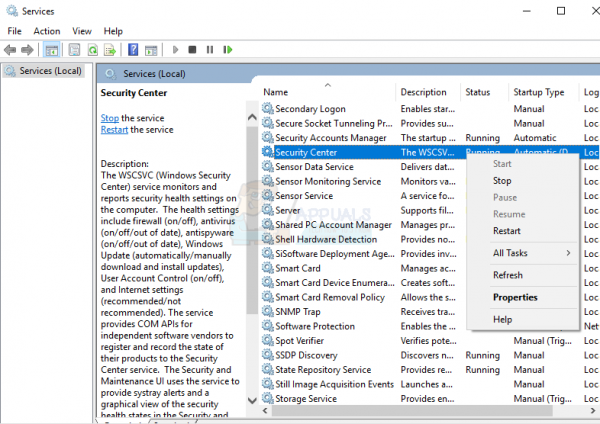Click the gear icon beside Spot Verifier

(267, 340)
